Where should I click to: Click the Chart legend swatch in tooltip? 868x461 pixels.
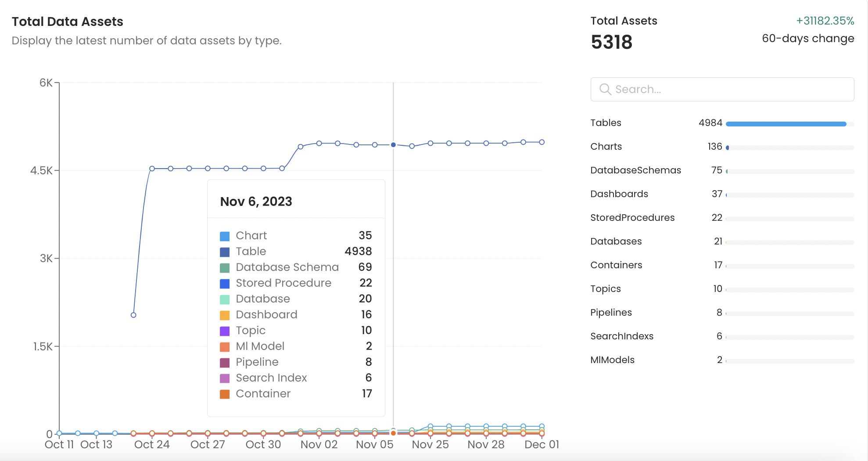[225, 236]
